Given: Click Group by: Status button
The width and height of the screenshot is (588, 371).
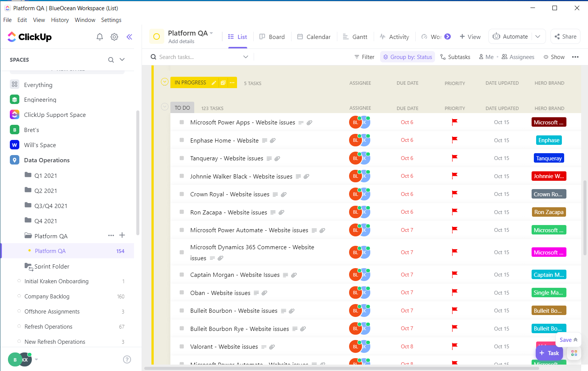Looking at the screenshot, I should 407,57.
